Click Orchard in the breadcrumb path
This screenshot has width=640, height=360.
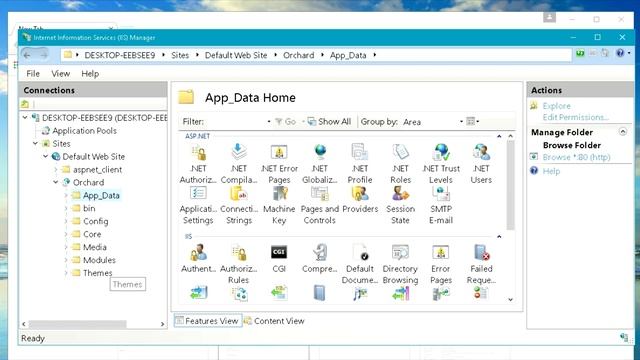click(x=299, y=55)
